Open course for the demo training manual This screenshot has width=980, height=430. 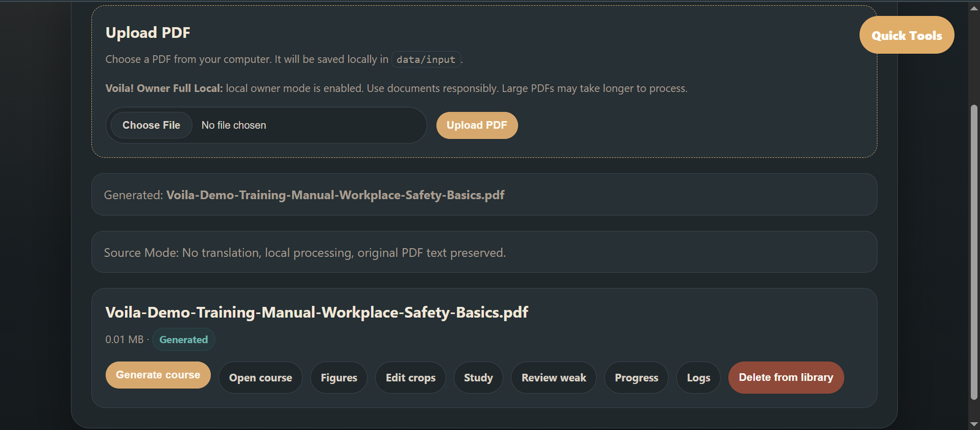260,378
